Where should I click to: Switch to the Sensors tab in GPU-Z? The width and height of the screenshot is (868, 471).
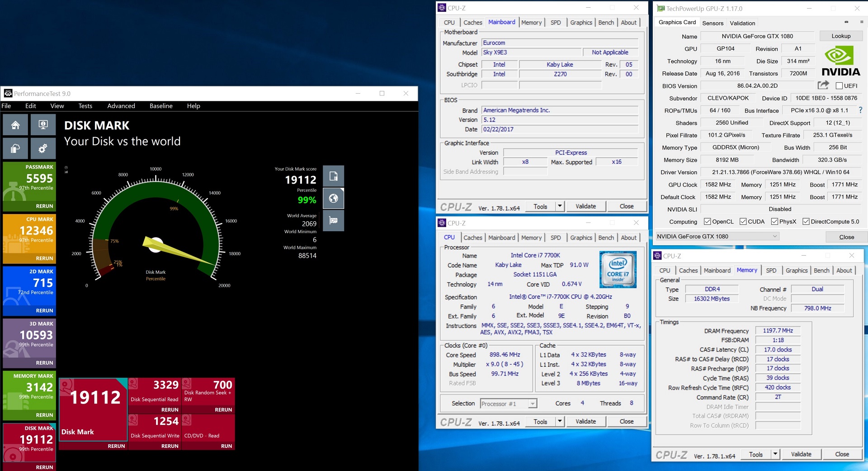coord(712,23)
